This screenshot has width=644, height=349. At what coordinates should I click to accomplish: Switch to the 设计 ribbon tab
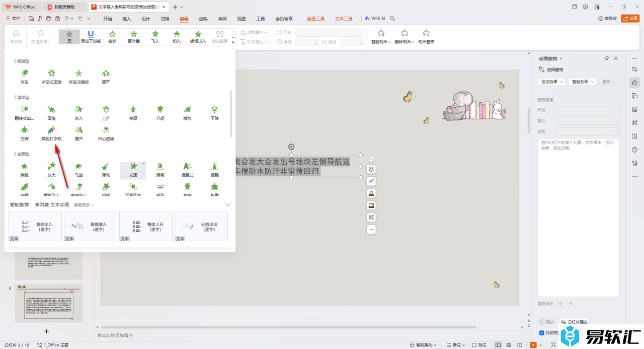[x=146, y=19]
